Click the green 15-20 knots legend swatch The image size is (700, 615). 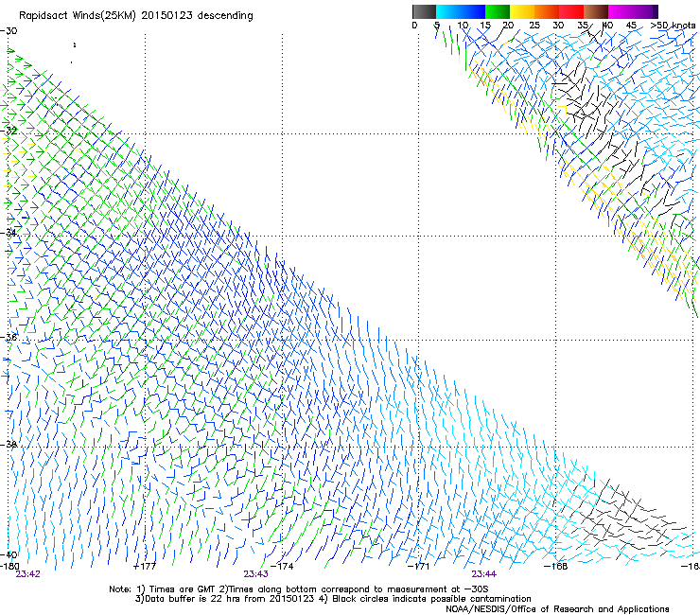tap(498, 11)
